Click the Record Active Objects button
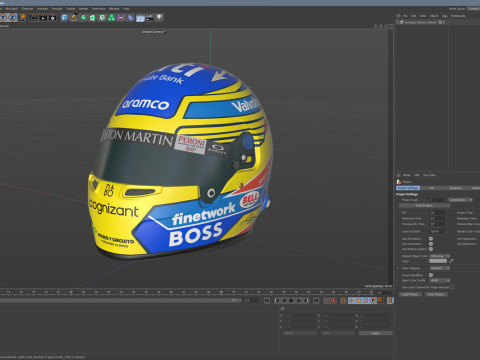This screenshot has height=360, width=480. (326, 300)
